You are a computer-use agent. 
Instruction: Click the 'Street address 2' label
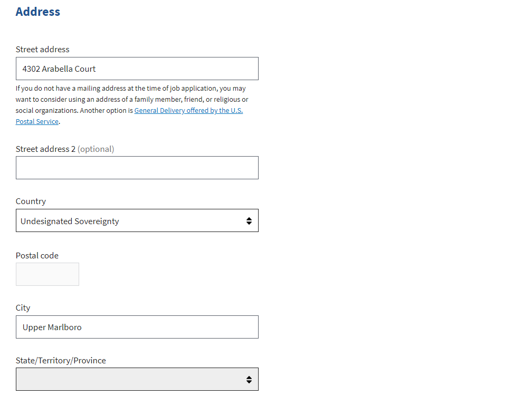[x=46, y=149]
